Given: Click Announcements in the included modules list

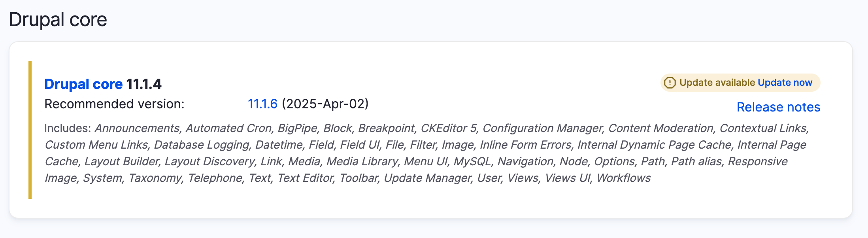Looking at the screenshot, I should coord(137,128).
